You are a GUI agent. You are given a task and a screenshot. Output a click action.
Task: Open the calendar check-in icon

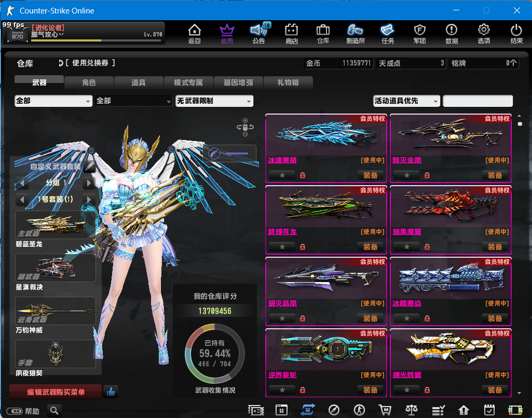click(489, 410)
